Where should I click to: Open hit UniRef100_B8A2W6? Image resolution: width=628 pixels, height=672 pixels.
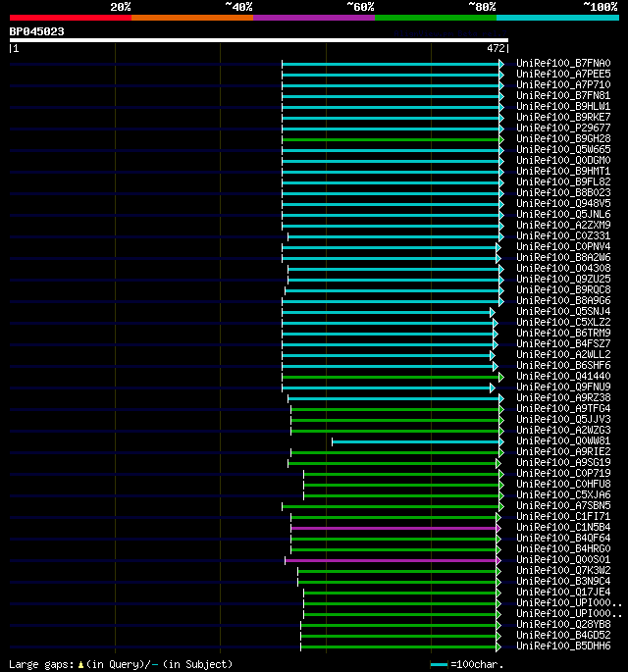(563, 258)
